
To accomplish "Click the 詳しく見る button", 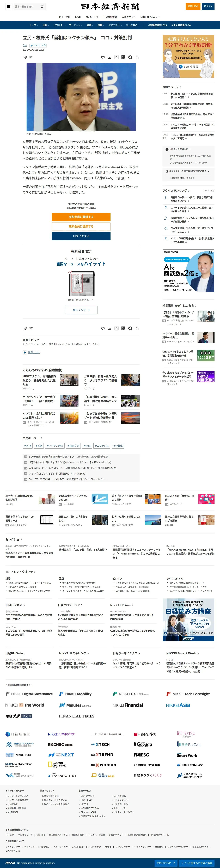I will click(x=81, y=310).
